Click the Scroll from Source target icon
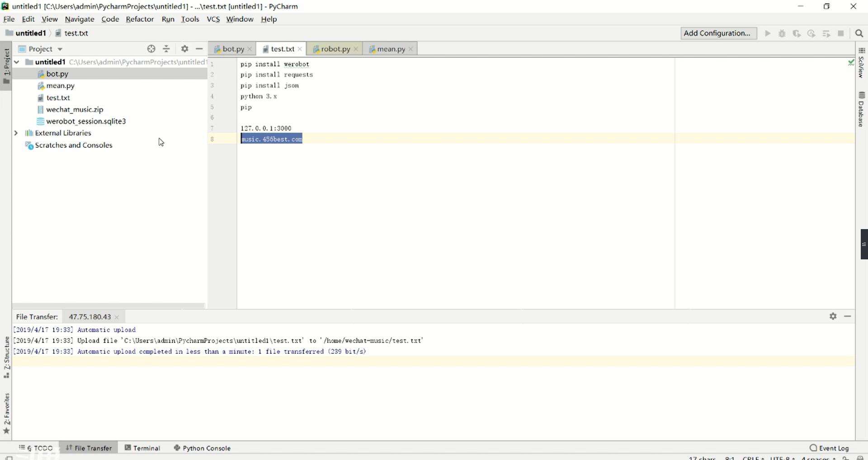Screen dimensions: 868x460 151,49
